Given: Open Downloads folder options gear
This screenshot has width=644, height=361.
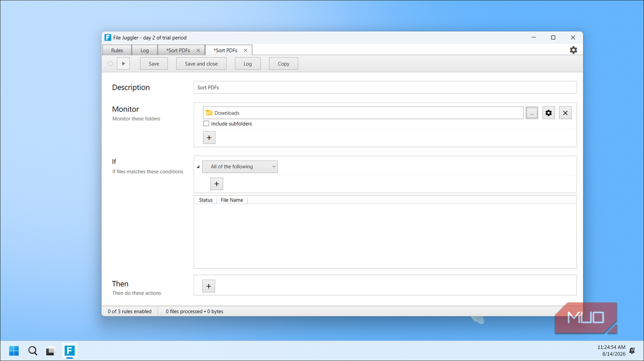Looking at the screenshot, I should (548, 113).
